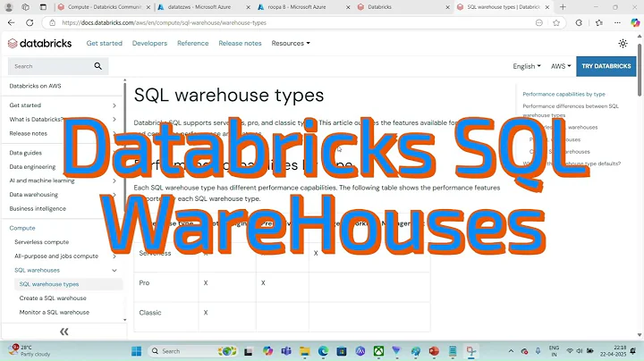Open Business intelligence sidebar item

tap(38, 209)
